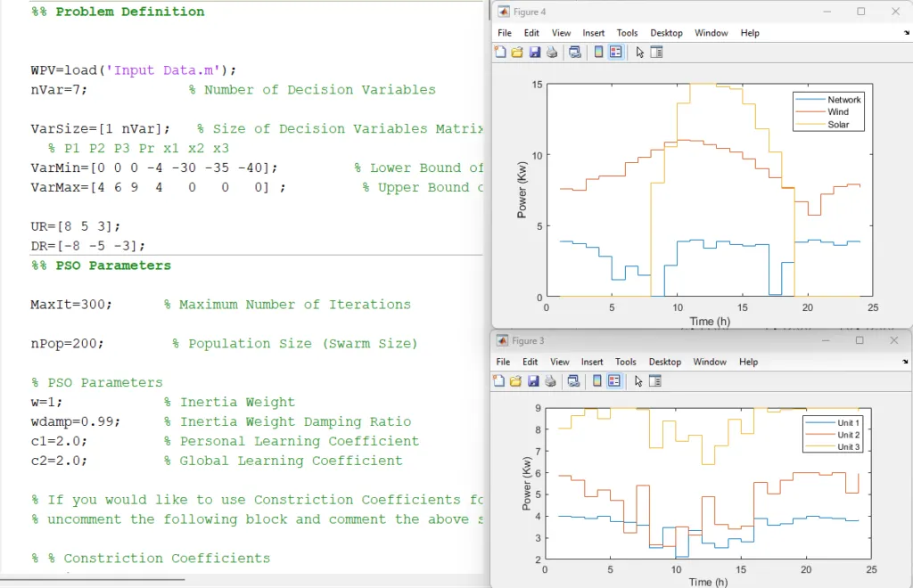Place cursor on the VarMax= line
913x588 pixels.
[x=159, y=187]
